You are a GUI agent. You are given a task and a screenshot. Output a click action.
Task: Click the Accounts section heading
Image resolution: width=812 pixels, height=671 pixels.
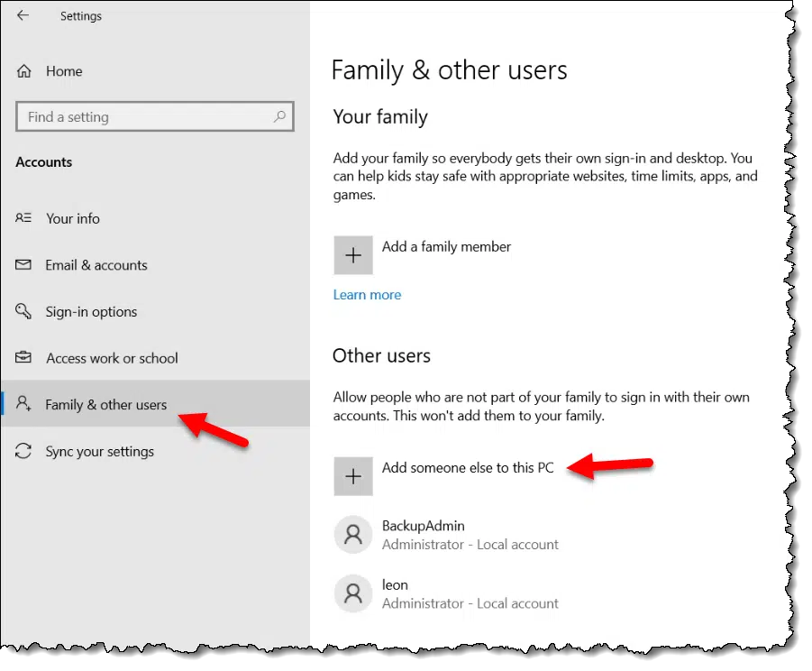pyautogui.click(x=44, y=162)
